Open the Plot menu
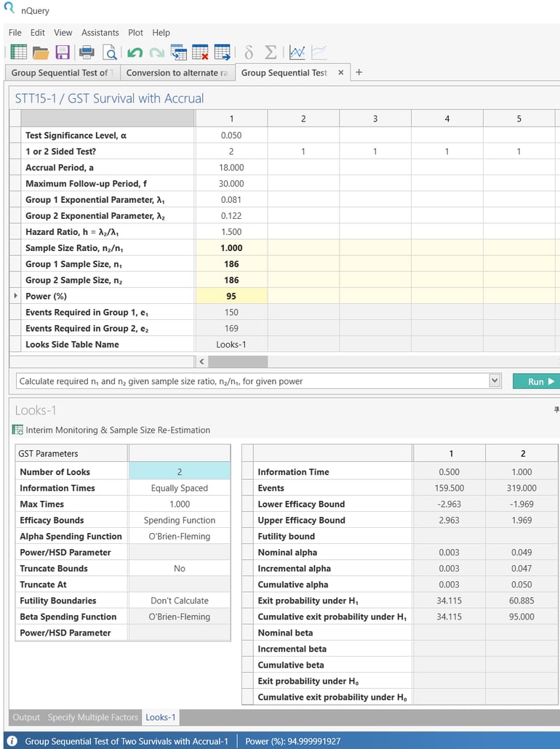The image size is (560, 749). coord(135,33)
